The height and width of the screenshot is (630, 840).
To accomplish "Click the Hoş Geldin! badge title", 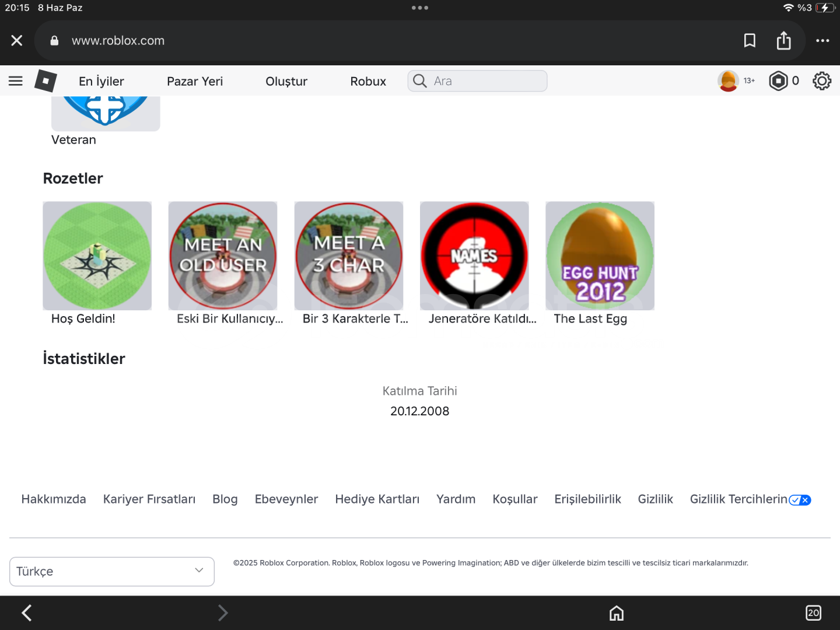I will pyautogui.click(x=83, y=318).
